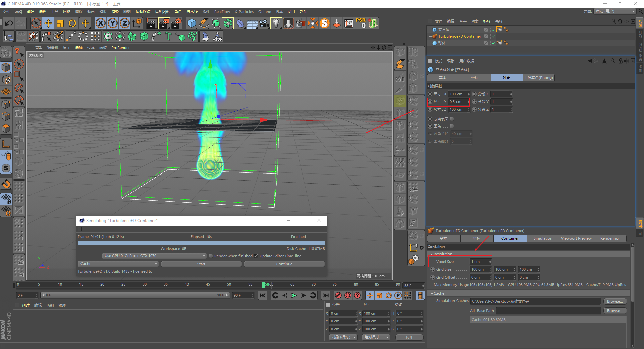Select the Move tool in top toolbar
The image size is (644, 349).
pyautogui.click(x=48, y=23)
